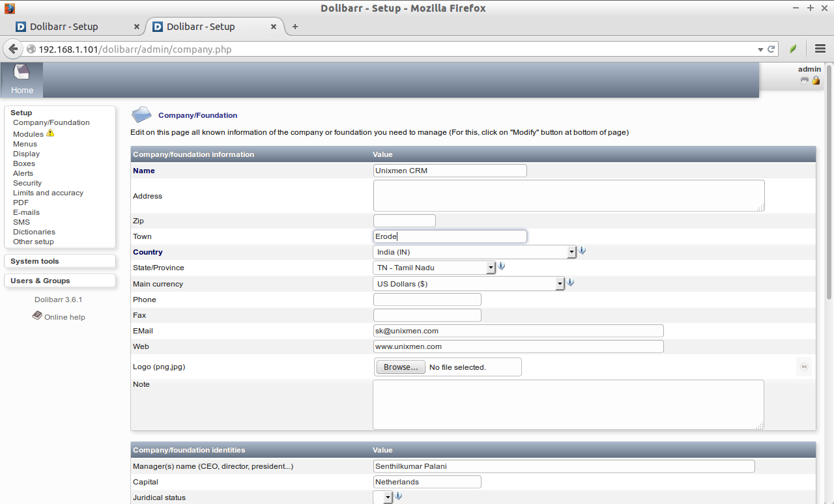Click the Note text area

coord(569,404)
